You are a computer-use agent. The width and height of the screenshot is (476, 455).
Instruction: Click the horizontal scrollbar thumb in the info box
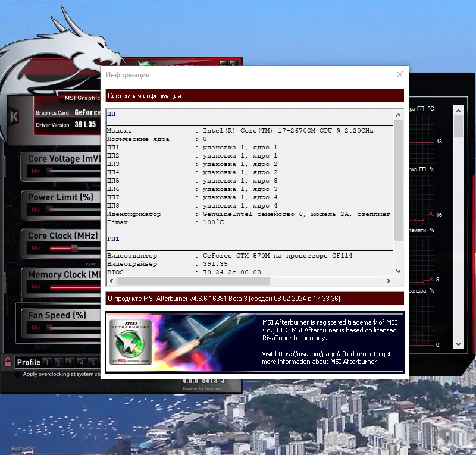coord(193,281)
